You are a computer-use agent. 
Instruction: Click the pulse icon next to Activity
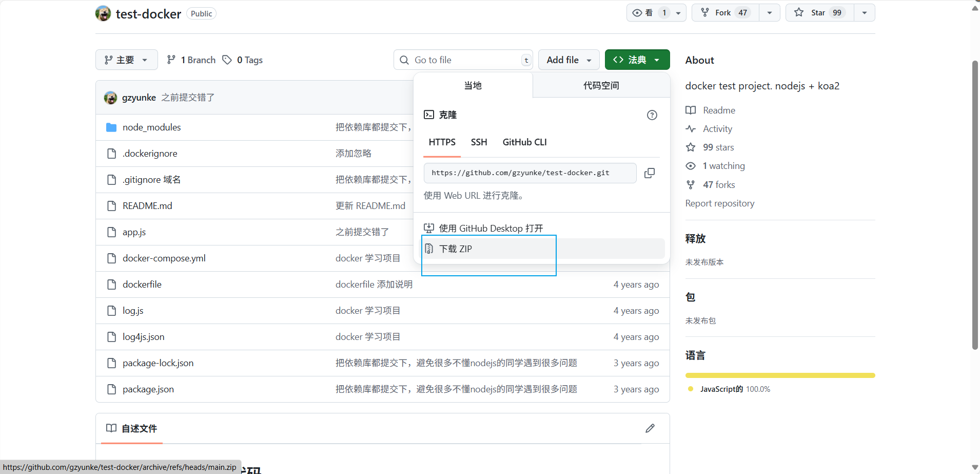(x=691, y=129)
